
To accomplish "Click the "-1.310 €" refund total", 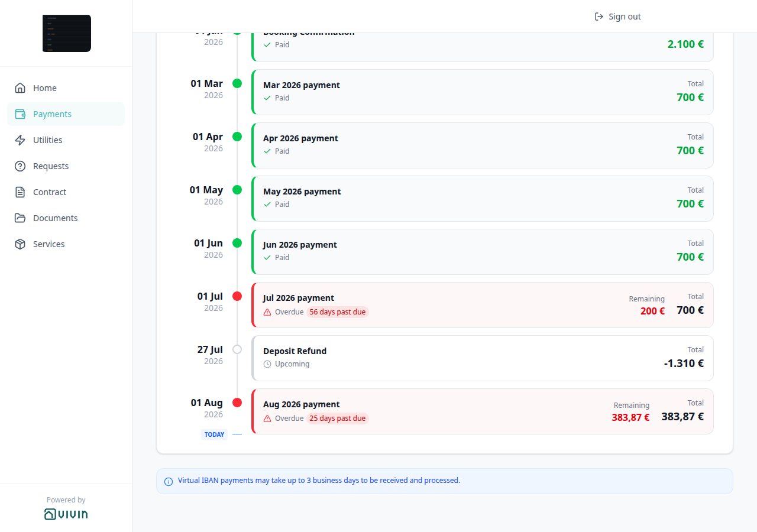I will pos(684,363).
